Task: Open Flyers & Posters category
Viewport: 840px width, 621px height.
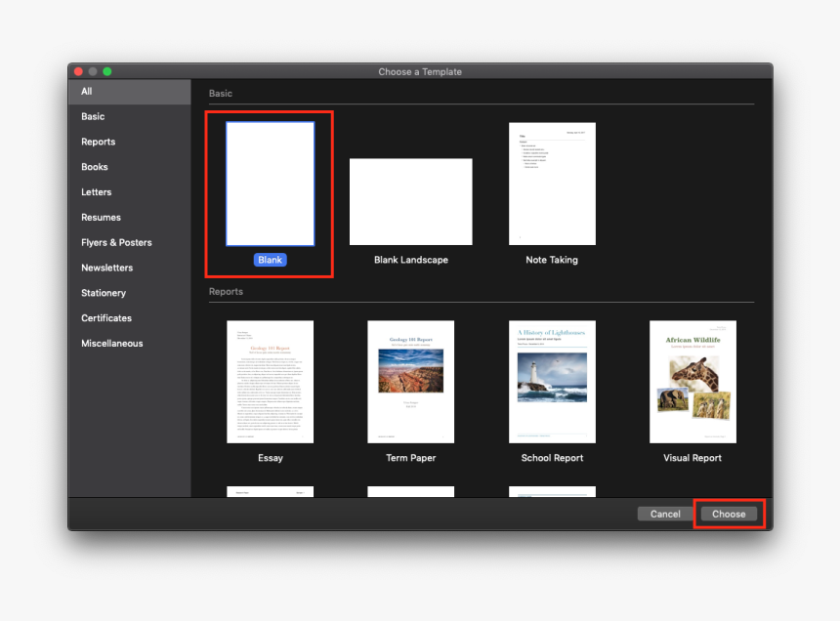Action: (x=116, y=242)
